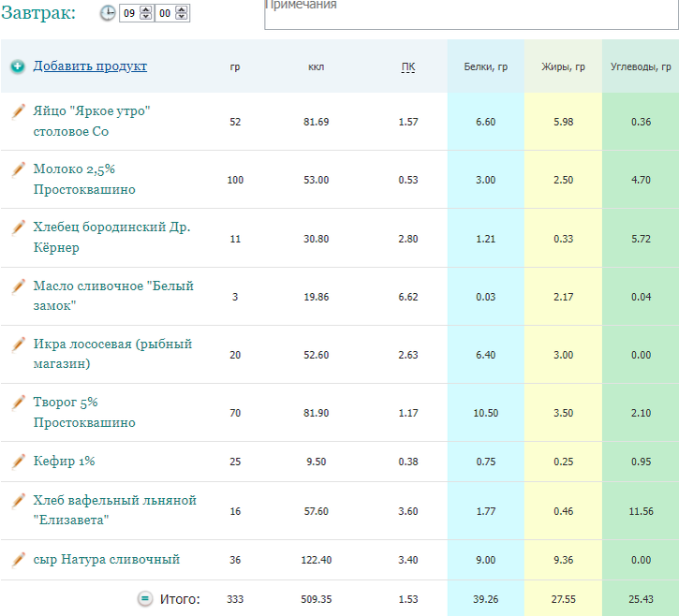The height and width of the screenshot is (616, 679).
Task: Open Кефир 1% product link
Action: pyautogui.click(x=64, y=461)
